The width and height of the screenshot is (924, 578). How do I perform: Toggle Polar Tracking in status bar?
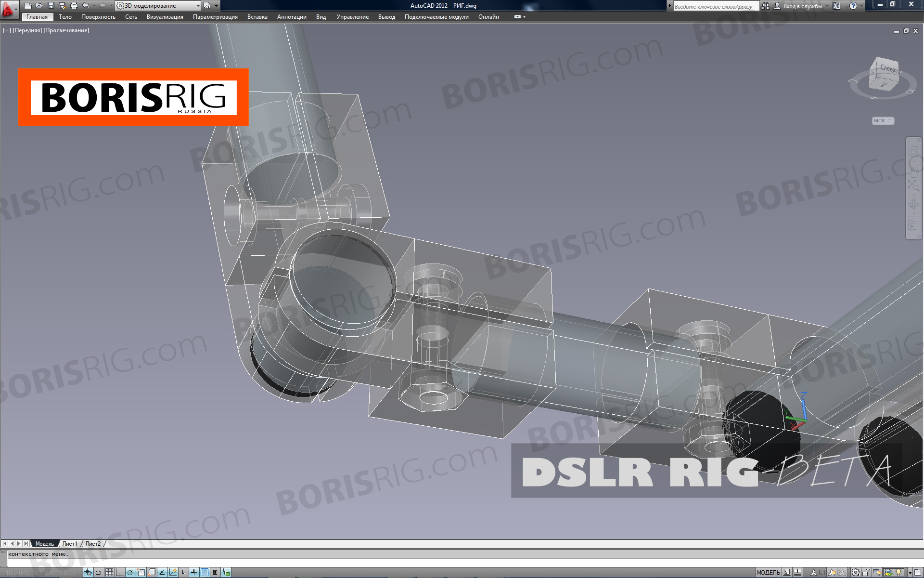coord(130,573)
